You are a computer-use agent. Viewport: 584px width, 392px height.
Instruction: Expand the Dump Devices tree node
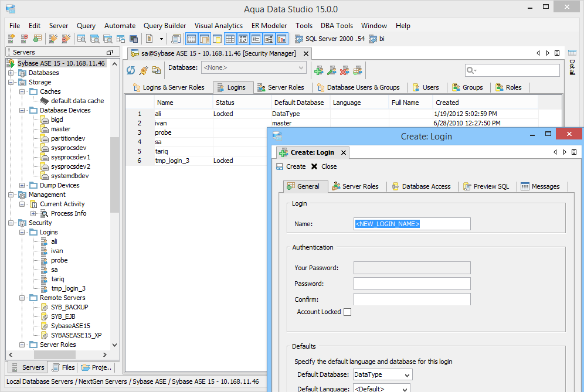(22, 185)
